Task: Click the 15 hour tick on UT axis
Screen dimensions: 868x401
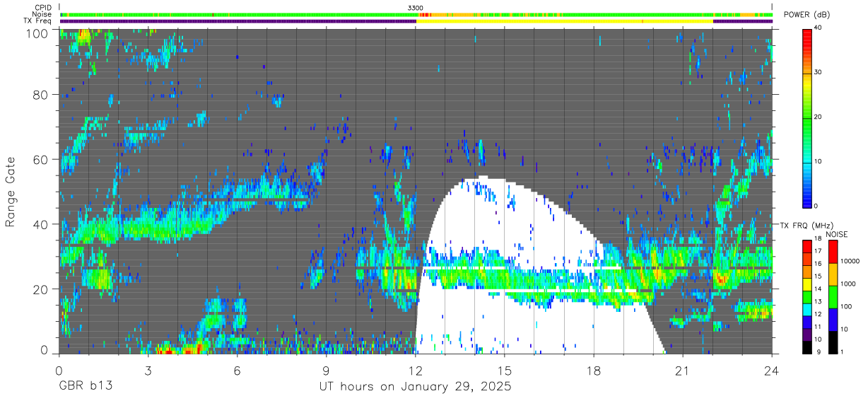Action: click(x=505, y=371)
